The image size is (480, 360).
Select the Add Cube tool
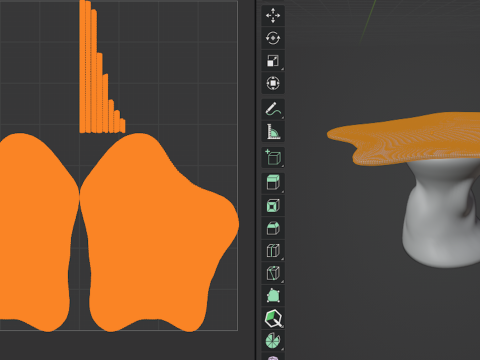pyautogui.click(x=273, y=157)
